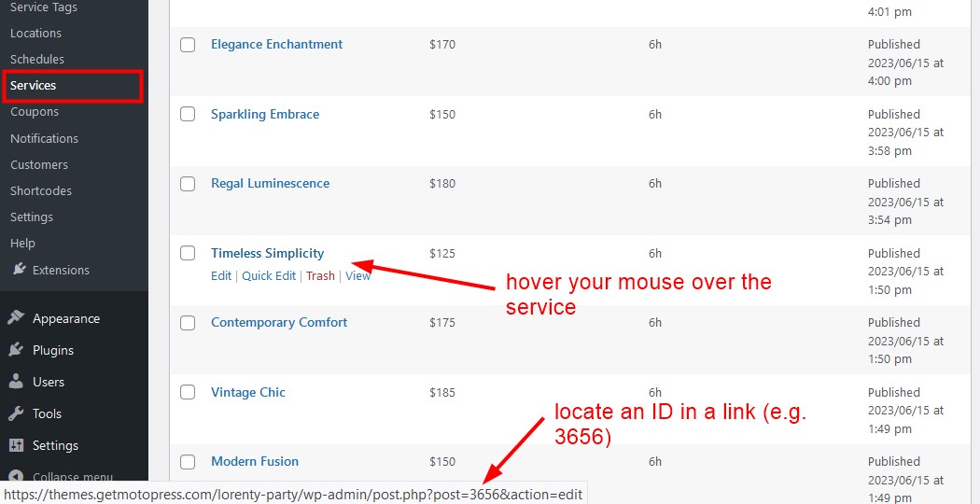Viewport: 980px width, 504px height.
Task: Open the Services menu item
Action: tap(33, 85)
